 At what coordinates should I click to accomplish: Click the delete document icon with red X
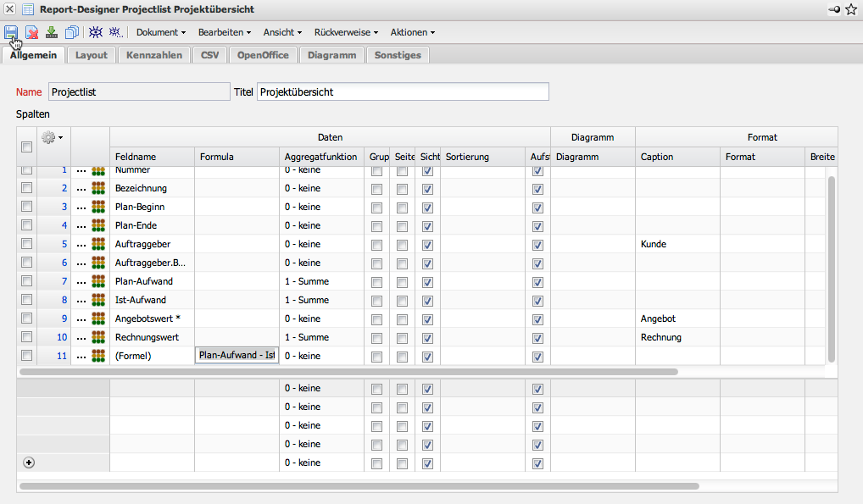tap(31, 32)
